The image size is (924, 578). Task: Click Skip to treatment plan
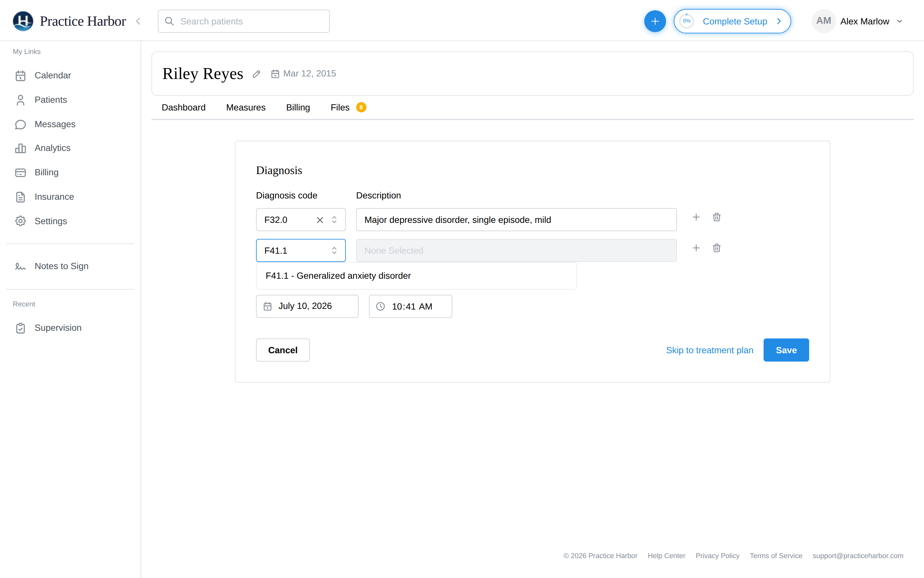point(709,350)
